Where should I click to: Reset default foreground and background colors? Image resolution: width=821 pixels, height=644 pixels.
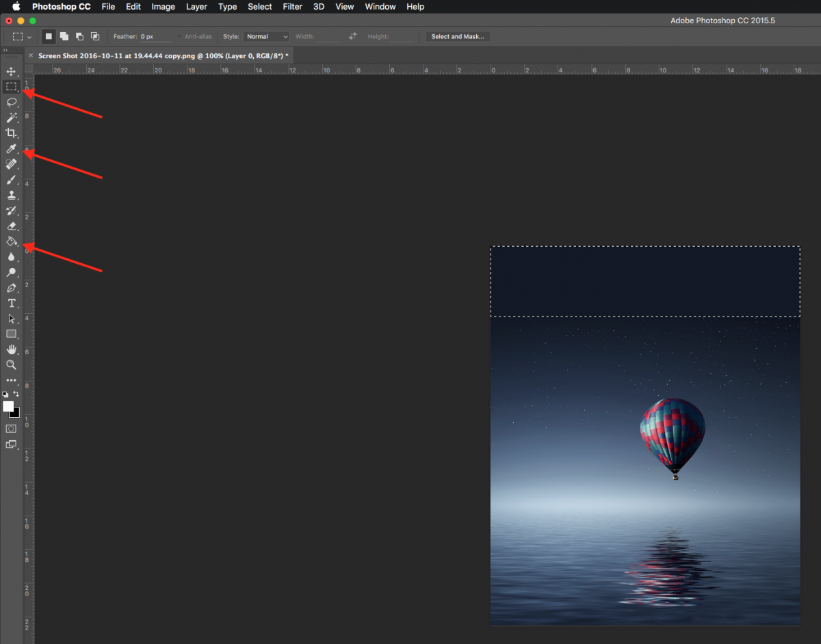tap(5, 394)
